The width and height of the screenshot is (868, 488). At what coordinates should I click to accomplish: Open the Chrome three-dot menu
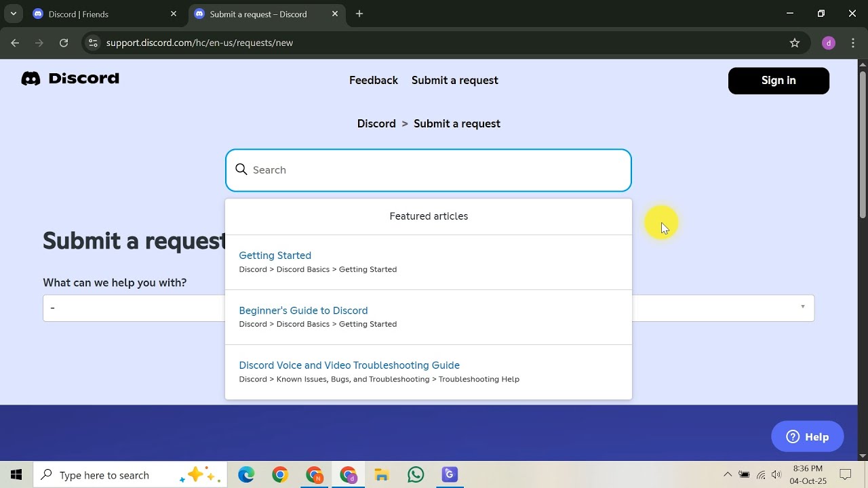click(853, 43)
